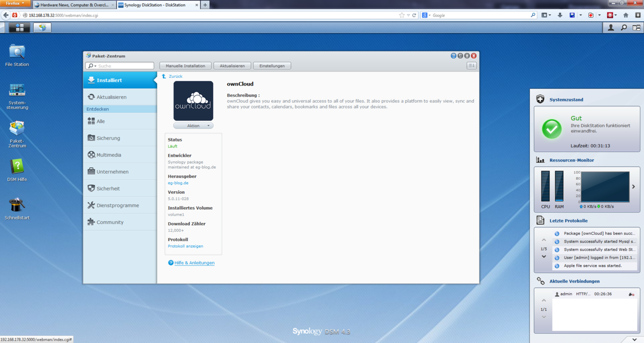The image size is (644, 343).
Task: Open the Systemsteuerung desktop icon
Action: [x=17, y=96]
